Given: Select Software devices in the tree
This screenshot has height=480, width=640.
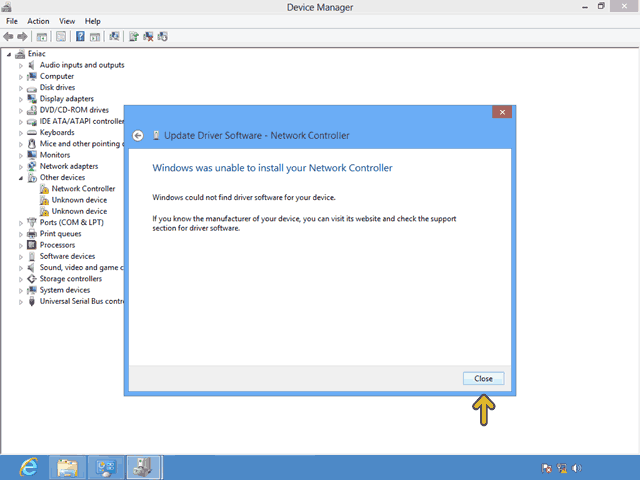Looking at the screenshot, I should click(67, 256).
